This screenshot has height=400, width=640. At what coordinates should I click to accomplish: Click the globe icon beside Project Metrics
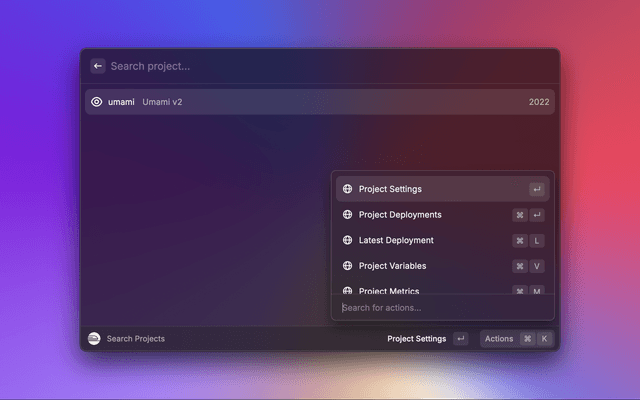(347, 291)
